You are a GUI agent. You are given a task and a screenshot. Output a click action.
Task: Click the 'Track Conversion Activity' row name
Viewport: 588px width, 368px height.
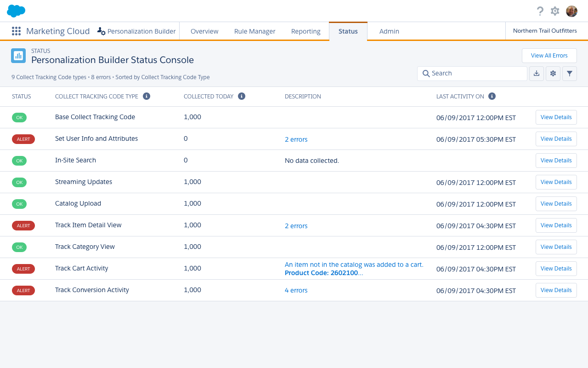point(92,290)
